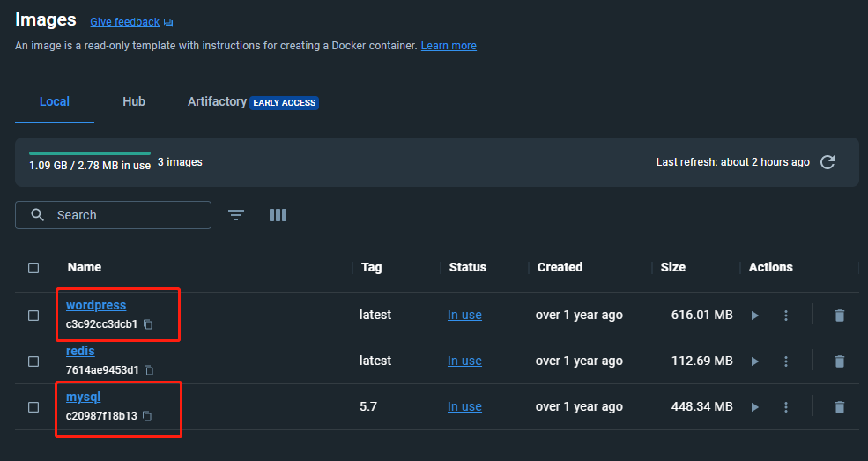The width and height of the screenshot is (868, 461).
Task: Click the latest tag of wordpress
Action: tap(375, 315)
